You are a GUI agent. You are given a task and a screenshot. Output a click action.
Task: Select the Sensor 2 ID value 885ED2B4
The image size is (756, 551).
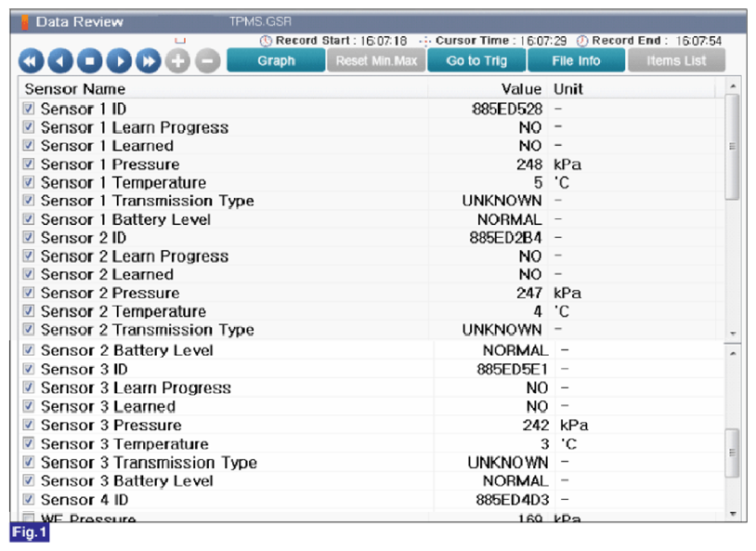point(506,237)
